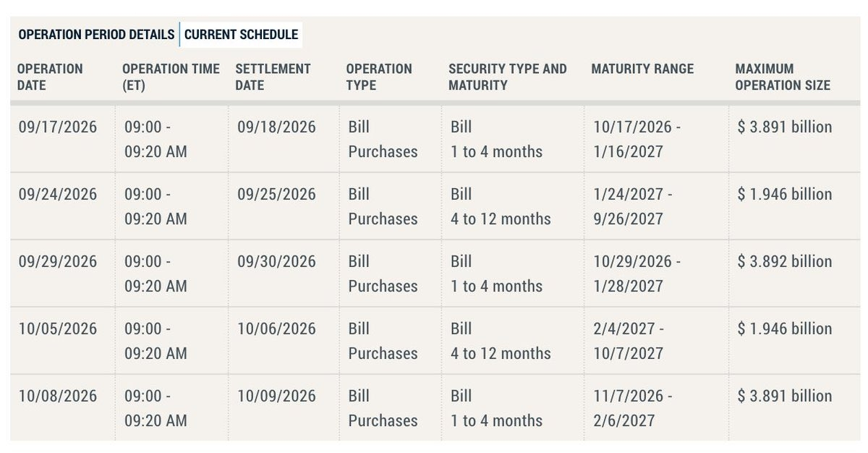Click Maximum Operation Size column header
The width and height of the screenshot is (868, 453).
(783, 77)
